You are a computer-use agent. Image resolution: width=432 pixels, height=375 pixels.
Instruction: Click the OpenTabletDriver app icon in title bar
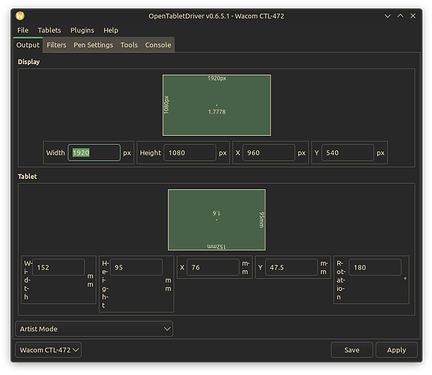pyautogui.click(x=20, y=16)
